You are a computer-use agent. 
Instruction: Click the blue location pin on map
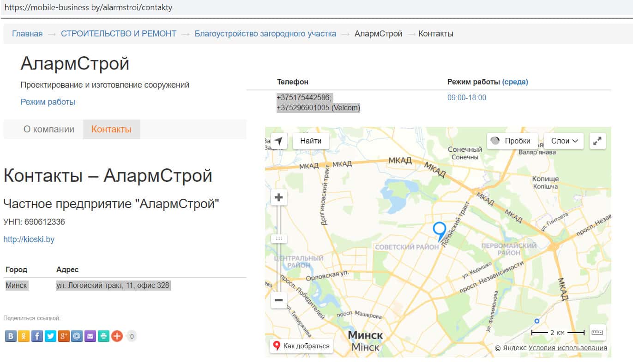tap(439, 230)
